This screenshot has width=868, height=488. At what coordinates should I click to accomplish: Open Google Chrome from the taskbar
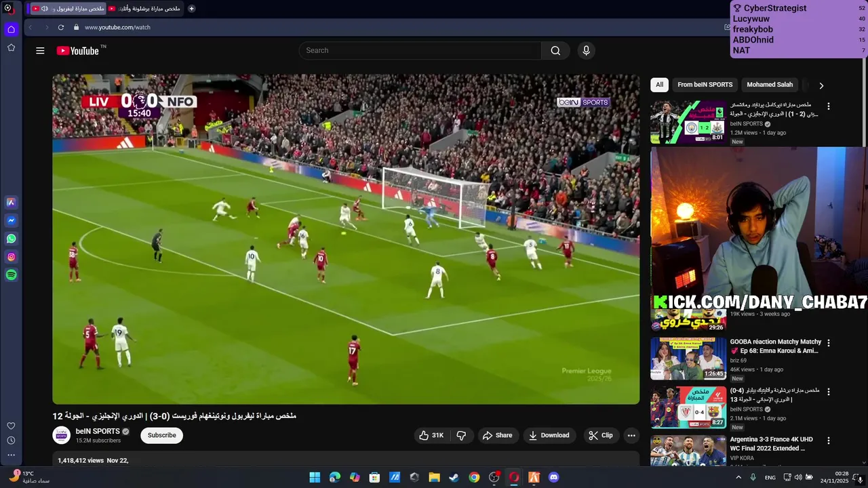coord(474,477)
